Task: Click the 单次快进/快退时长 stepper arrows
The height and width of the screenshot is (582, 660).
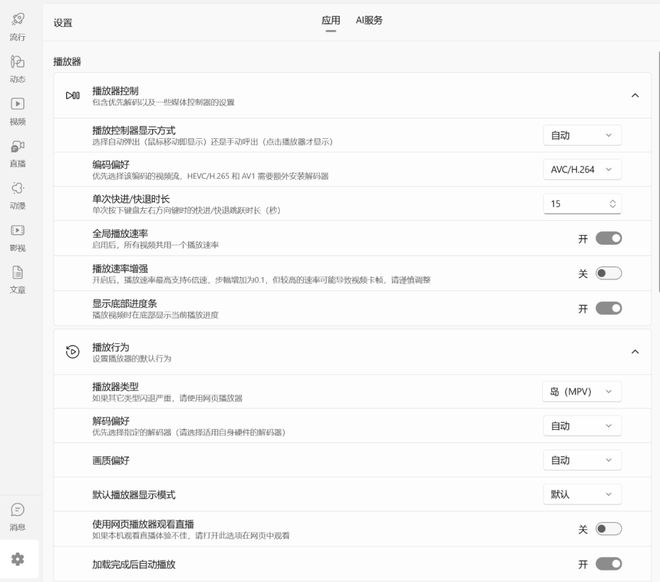Action: [x=613, y=204]
